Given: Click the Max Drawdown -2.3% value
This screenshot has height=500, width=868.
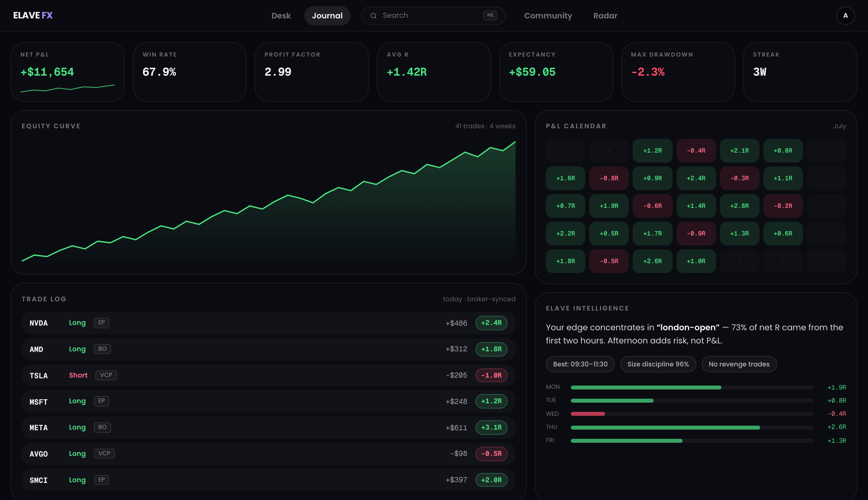Looking at the screenshot, I should (648, 72).
